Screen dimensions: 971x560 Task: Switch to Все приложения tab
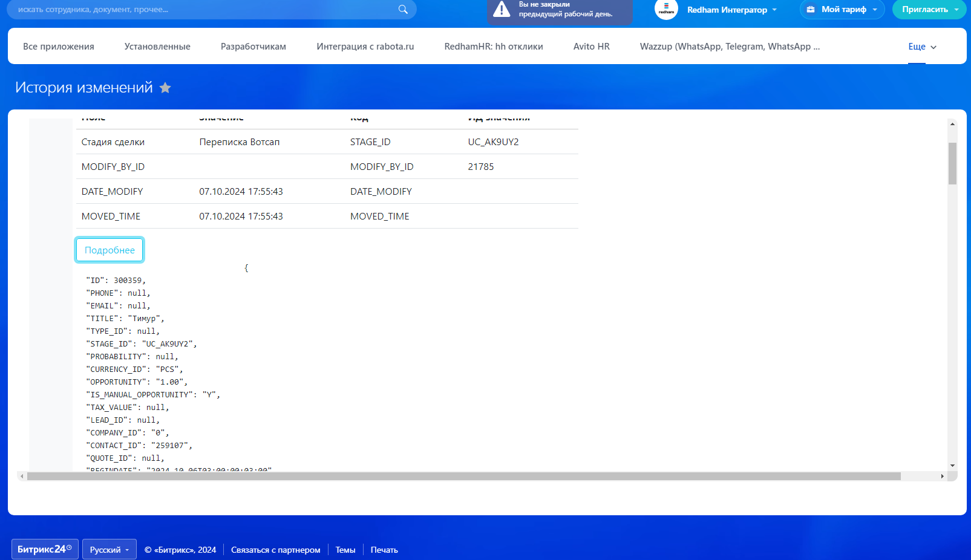[x=59, y=47]
